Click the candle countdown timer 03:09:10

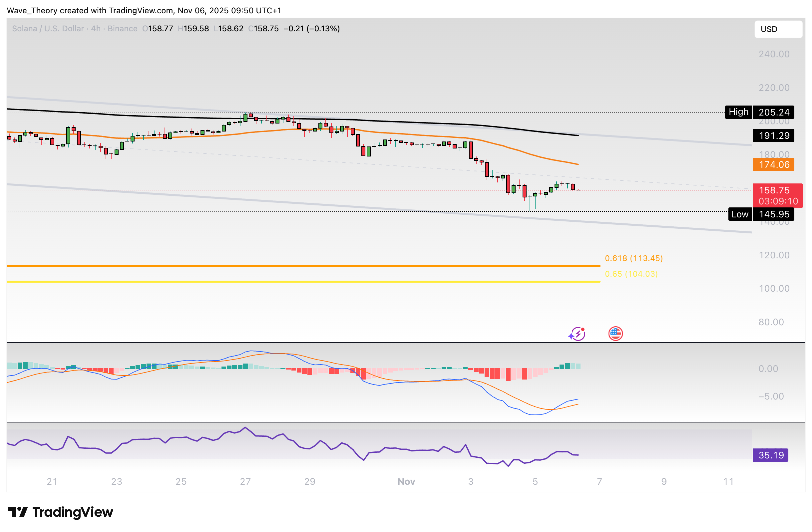tap(778, 201)
